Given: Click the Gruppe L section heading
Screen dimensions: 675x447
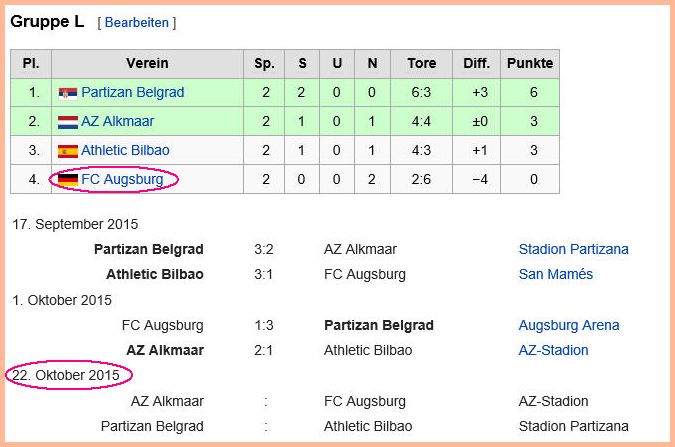Looking at the screenshot, I should click(x=47, y=22).
